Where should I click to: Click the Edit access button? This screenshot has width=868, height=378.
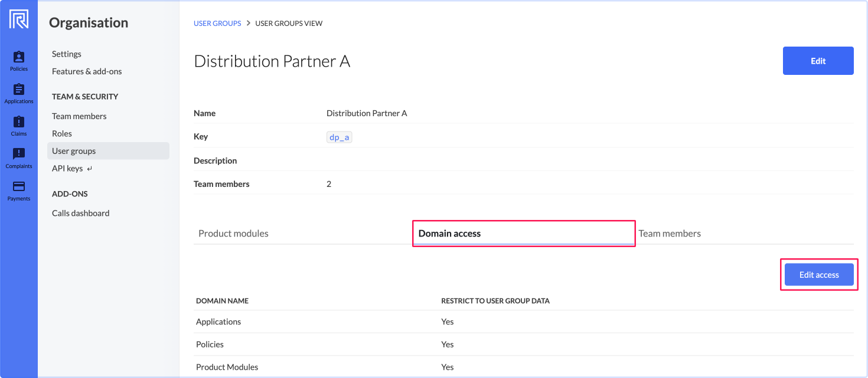click(x=819, y=275)
